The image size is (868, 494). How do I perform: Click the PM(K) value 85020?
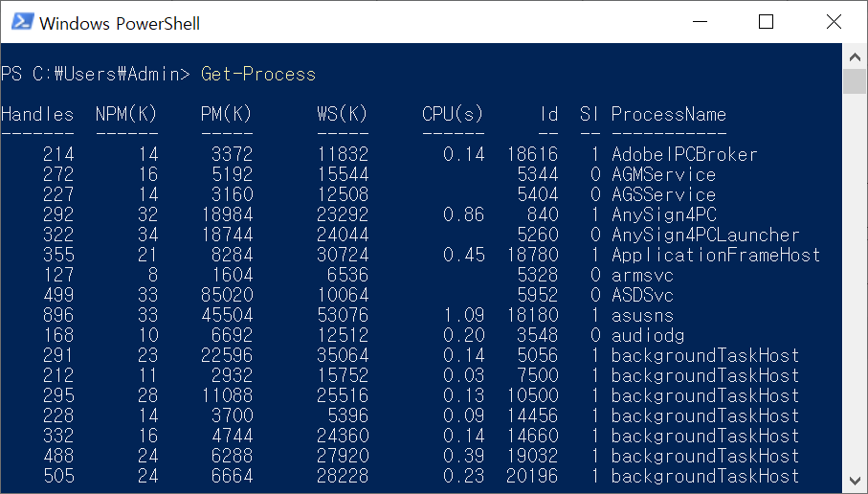227,295
